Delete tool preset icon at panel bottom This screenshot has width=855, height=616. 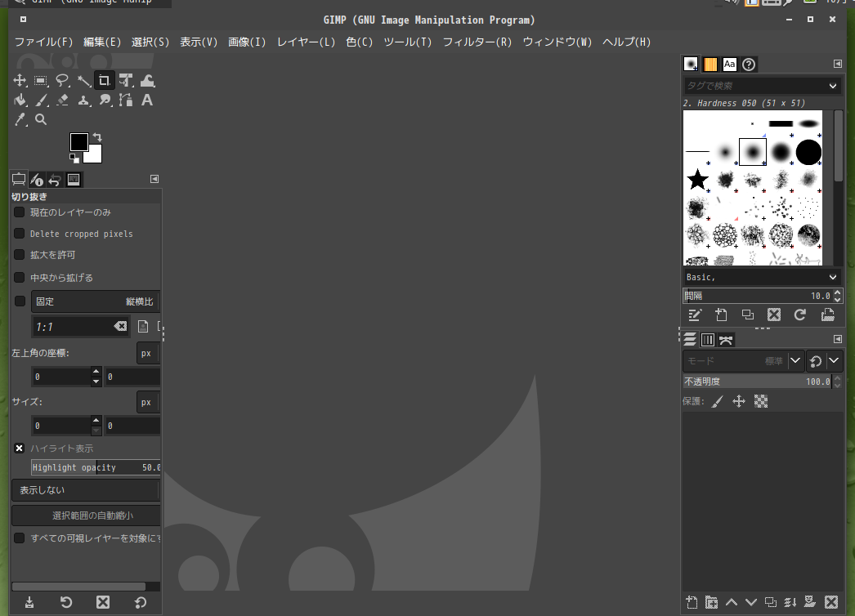coord(103,602)
